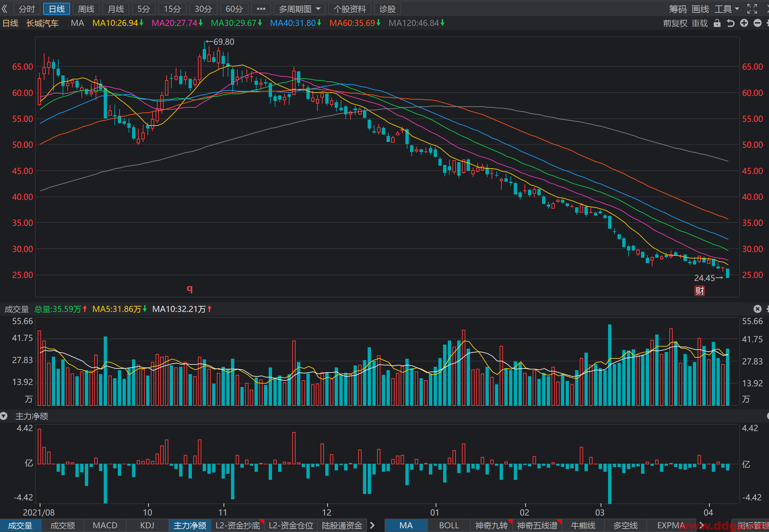The image size is (769, 532).
Task: Select EXPMA overlay tab
Action: click(x=671, y=526)
